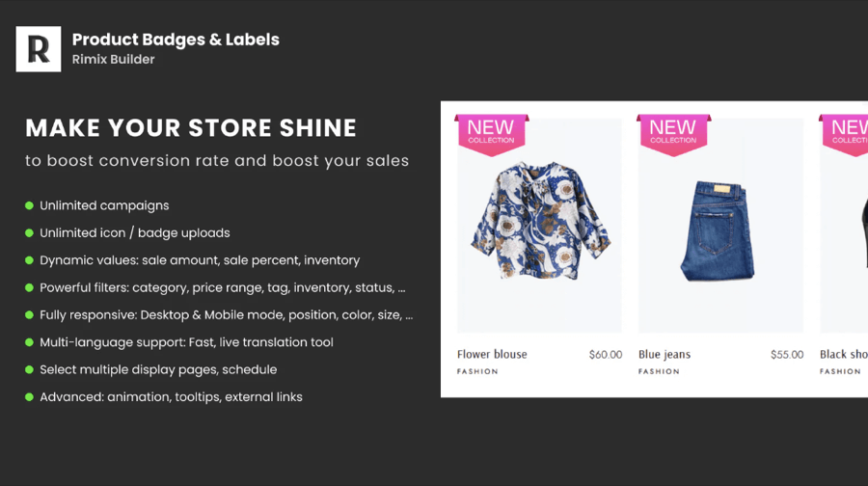Click the $60.00 price label
Image resolution: width=868 pixels, height=486 pixels.
(x=606, y=355)
